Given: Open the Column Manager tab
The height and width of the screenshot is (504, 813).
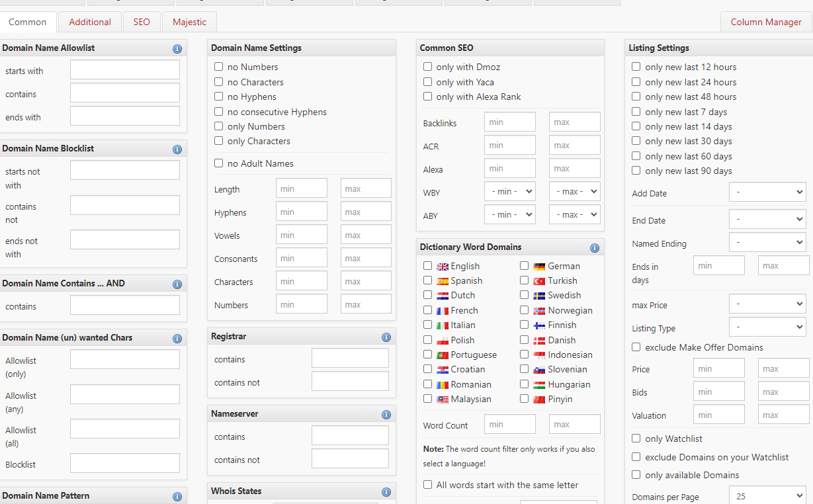Looking at the screenshot, I should coord(766,22).
